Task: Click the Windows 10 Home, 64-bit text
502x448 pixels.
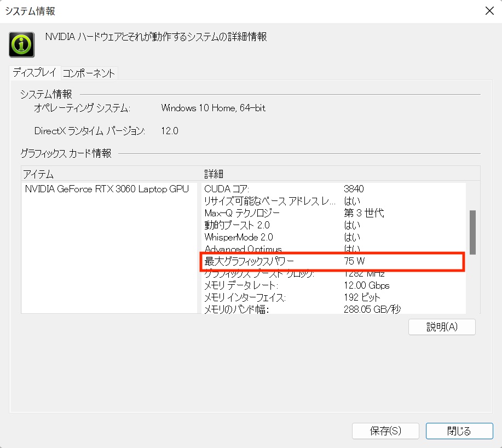Action: (213, 108)
